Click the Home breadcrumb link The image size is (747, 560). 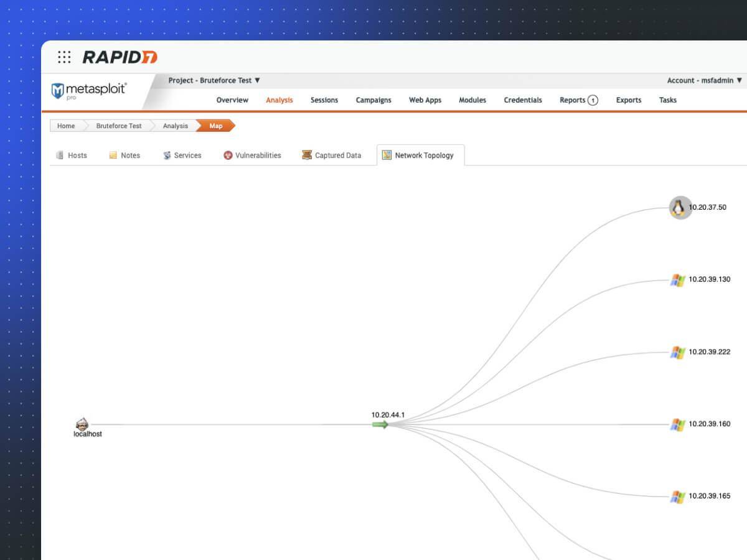click(66, 126)
